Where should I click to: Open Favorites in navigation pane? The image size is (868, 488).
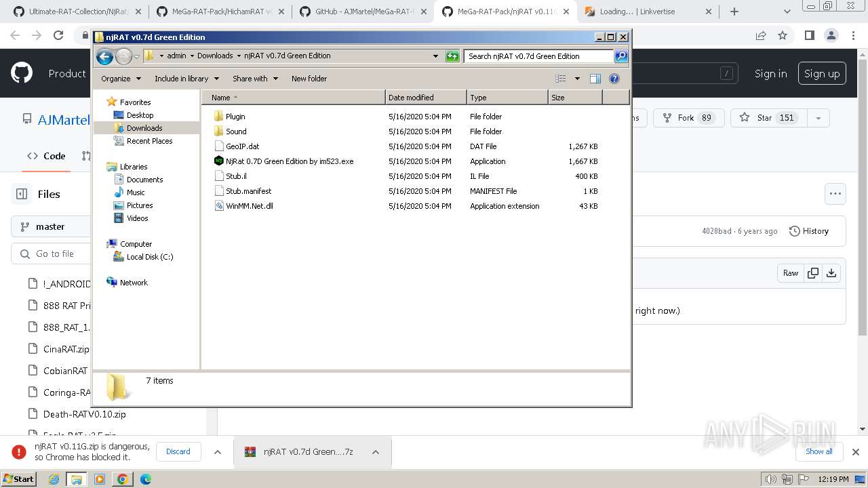coord(135,102)
